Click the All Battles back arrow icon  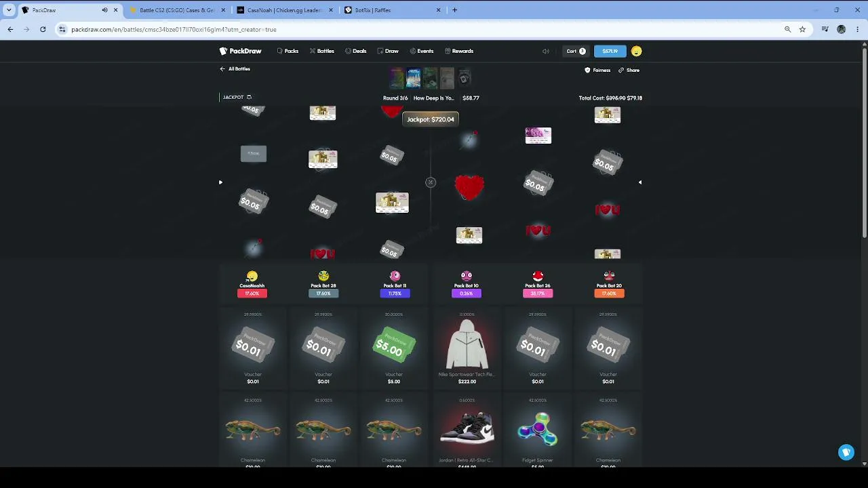coord(222,69)
